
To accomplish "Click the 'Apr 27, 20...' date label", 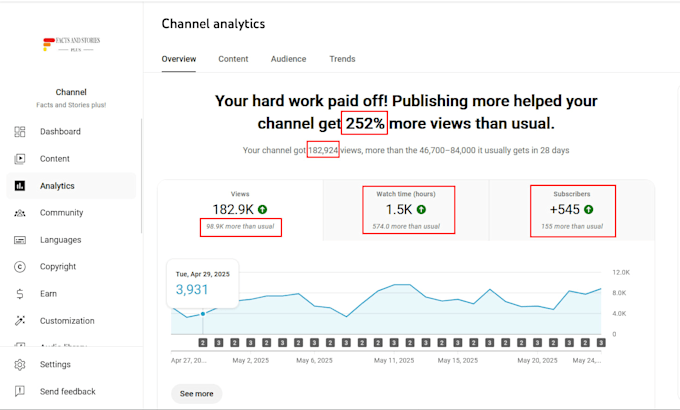I will pyautogui.click(x=189, y=361).
